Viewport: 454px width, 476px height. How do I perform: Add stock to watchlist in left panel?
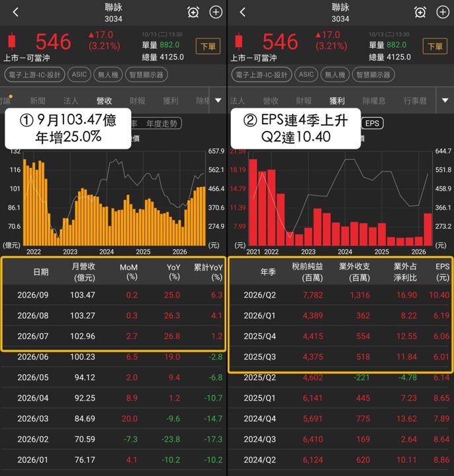pyautogui.click(x=216, y=13)
